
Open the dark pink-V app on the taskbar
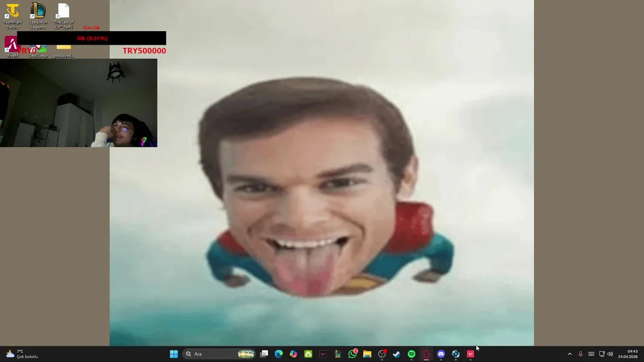pos(323,354)
